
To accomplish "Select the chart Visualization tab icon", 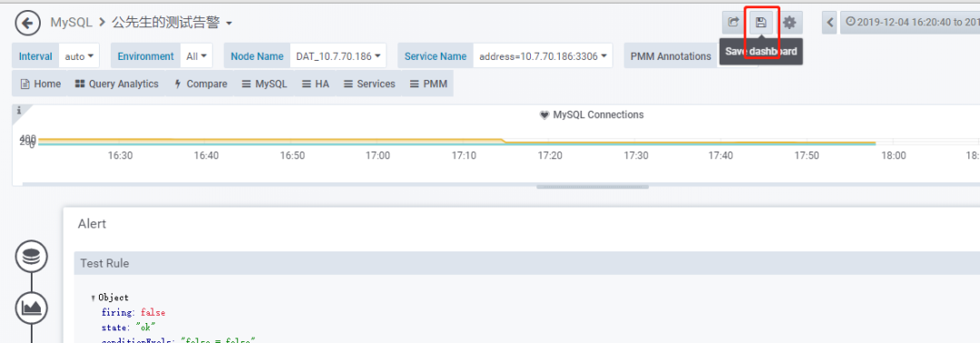I will 31,308.
